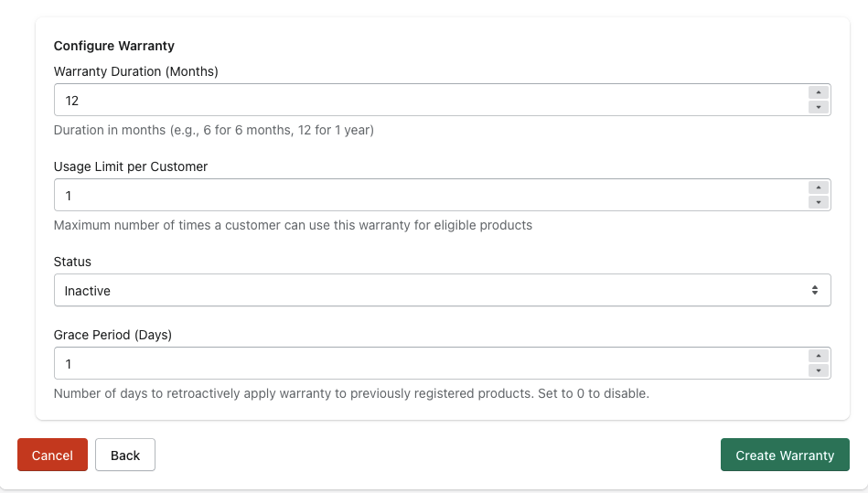The width and height of the screenshot is (868, 493).
Task: Click the Status field label
Action: coord(72,262)
